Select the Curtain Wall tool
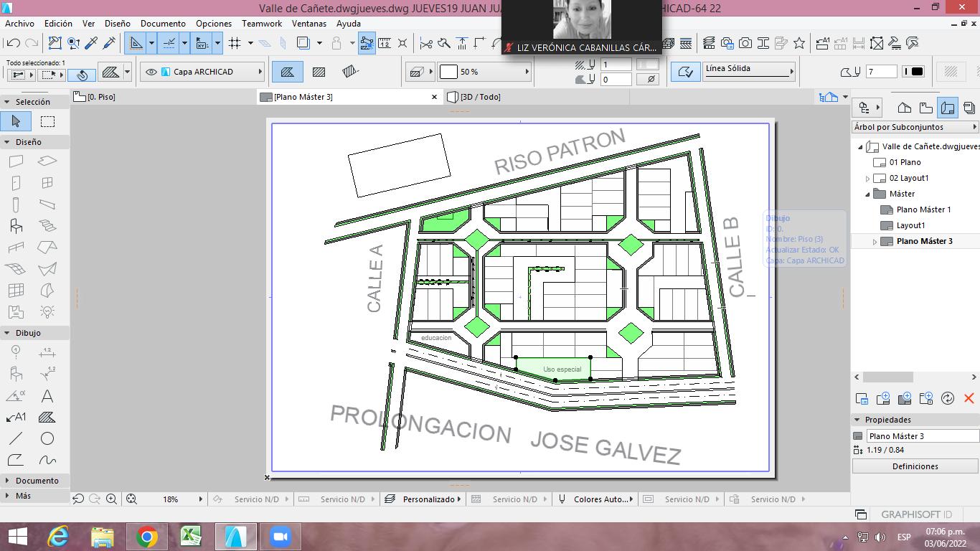 point(16,291)
